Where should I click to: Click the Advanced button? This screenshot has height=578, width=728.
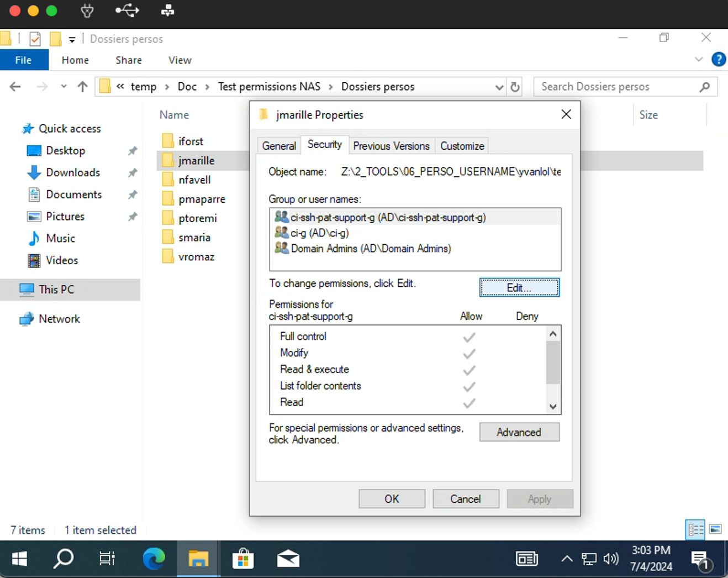click(519, 432)
